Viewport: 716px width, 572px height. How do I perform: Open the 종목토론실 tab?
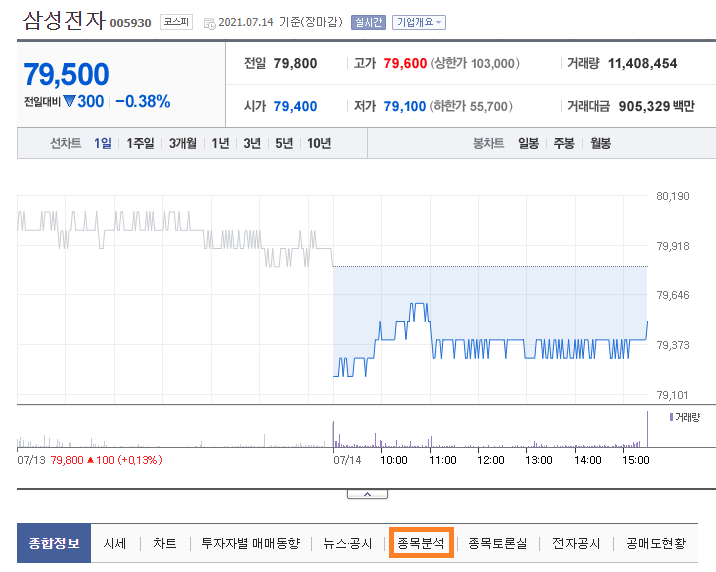click(x=498, y=543)
